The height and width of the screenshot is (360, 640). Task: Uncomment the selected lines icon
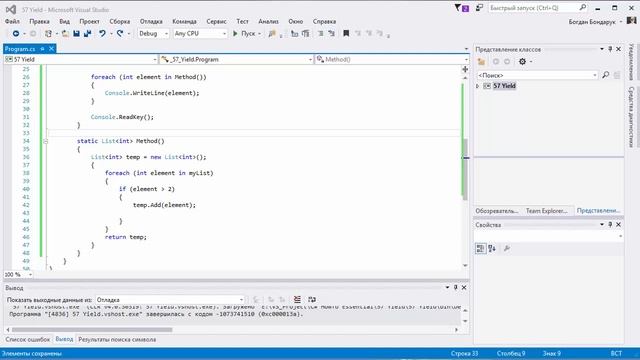(x=331, y=33)
